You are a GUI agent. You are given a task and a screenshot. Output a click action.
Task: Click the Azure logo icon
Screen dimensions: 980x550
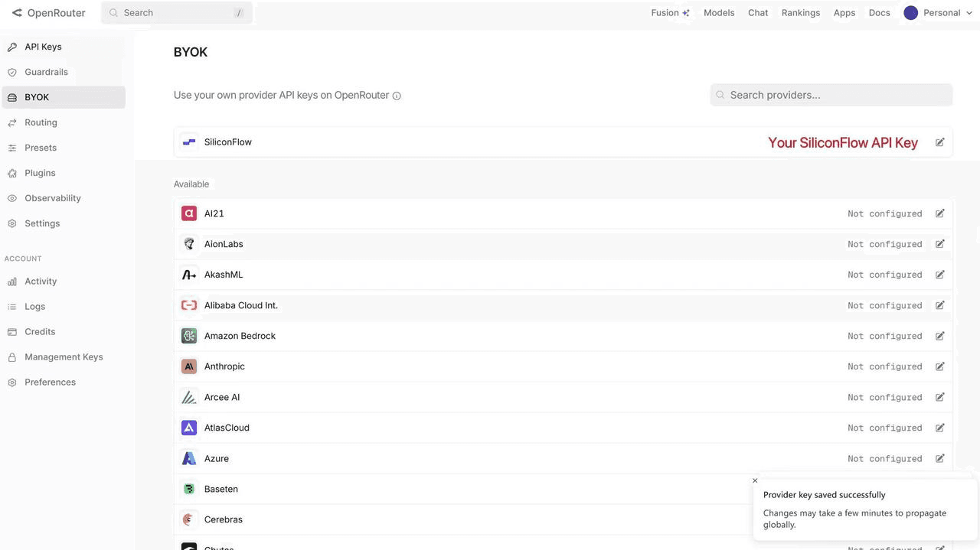point(189,458)
